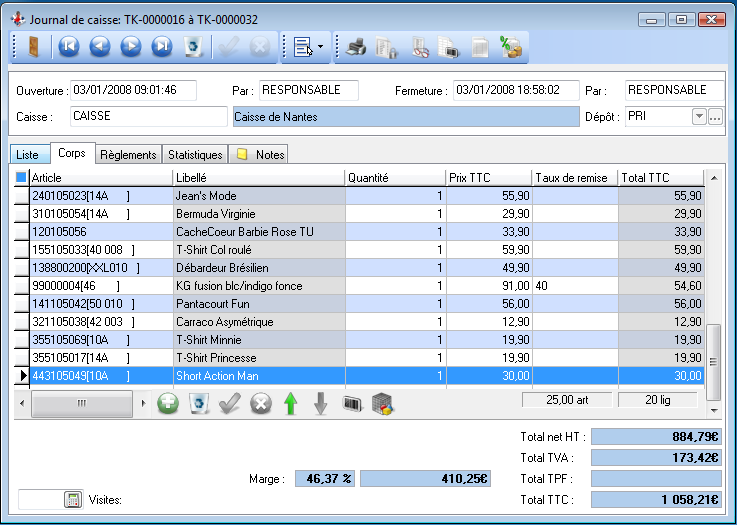Image resolution: width=737 pixels, height=525 pixels.
Task: Click the Ouverture date field
Action: [133, 90]
